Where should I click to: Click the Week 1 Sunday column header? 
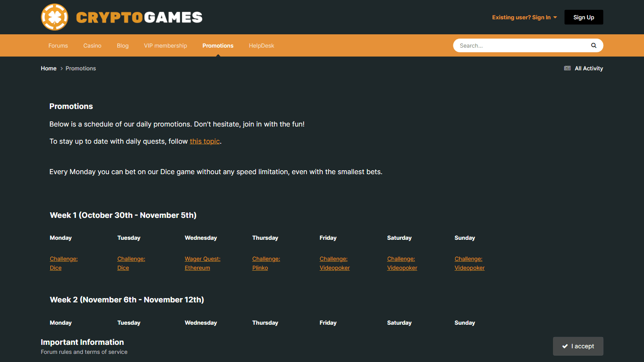click(465, 238)
